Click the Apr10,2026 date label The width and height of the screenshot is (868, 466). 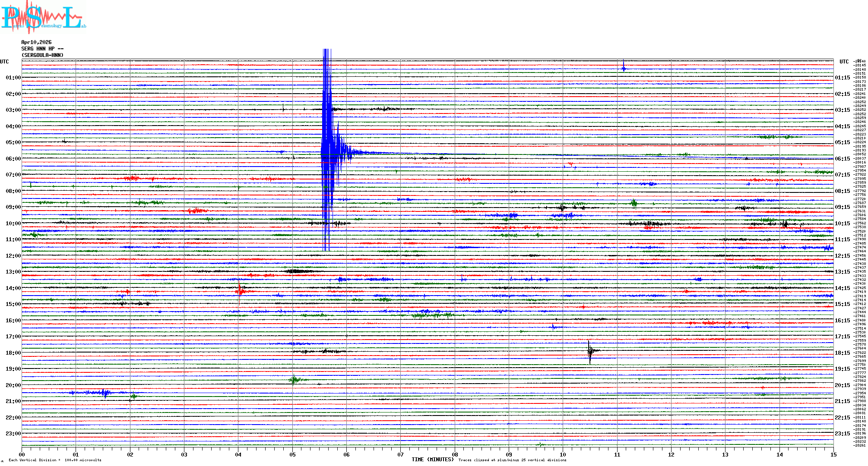click(x=36, y=42)
